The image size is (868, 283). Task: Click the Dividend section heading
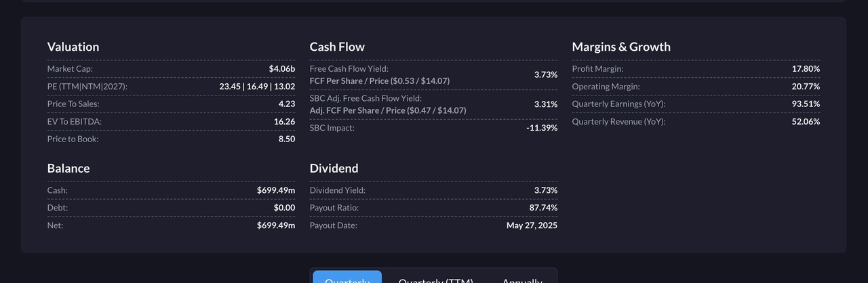(x=334, y=168)
